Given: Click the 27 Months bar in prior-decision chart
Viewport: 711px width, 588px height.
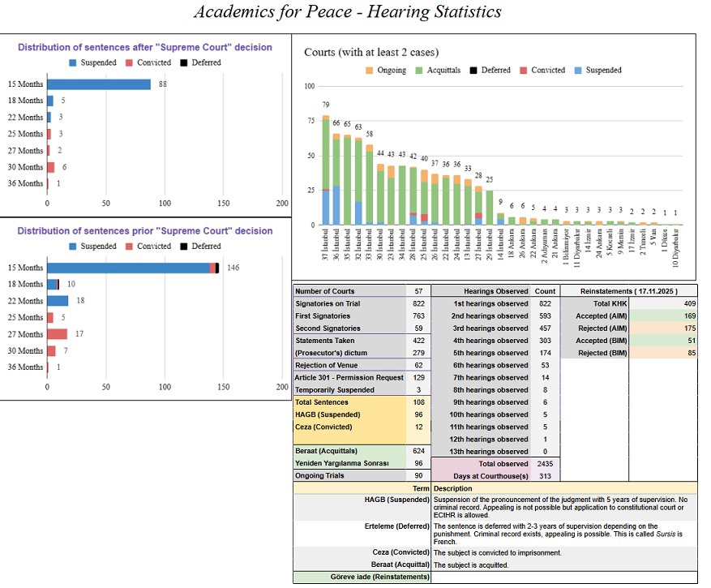Looking at the screenshot, I should [58, 334].
